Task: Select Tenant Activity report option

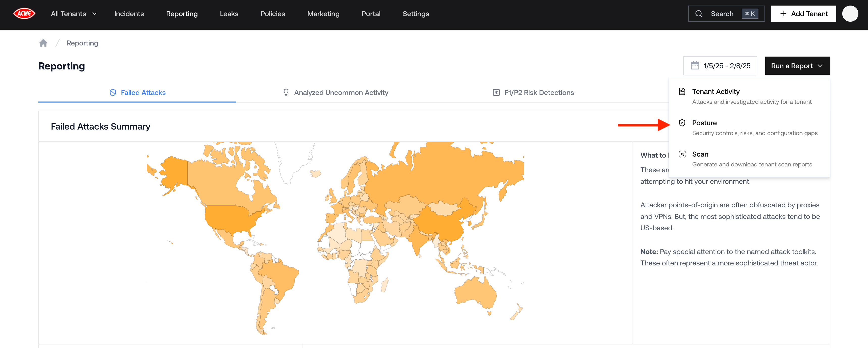Action: [749, 96]
